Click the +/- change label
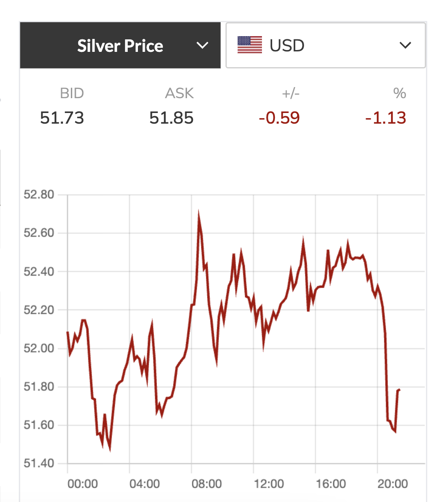 (291, 94)
